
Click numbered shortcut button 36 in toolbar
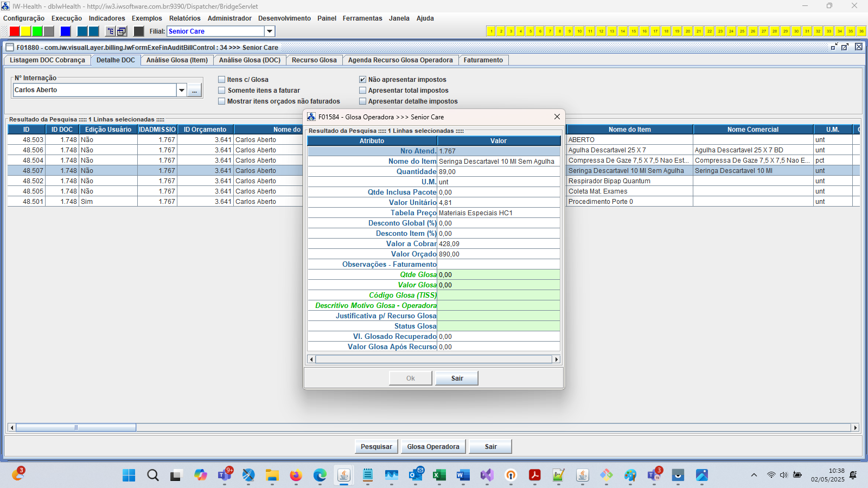pyautogui.click(x=861, y=31)
